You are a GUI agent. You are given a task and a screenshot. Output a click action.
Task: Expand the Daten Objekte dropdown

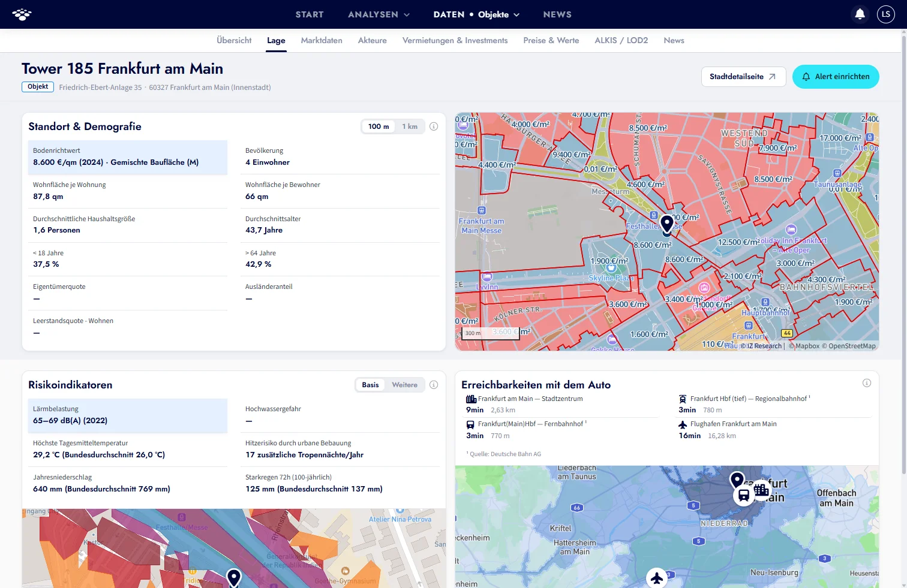coord(476,14)
